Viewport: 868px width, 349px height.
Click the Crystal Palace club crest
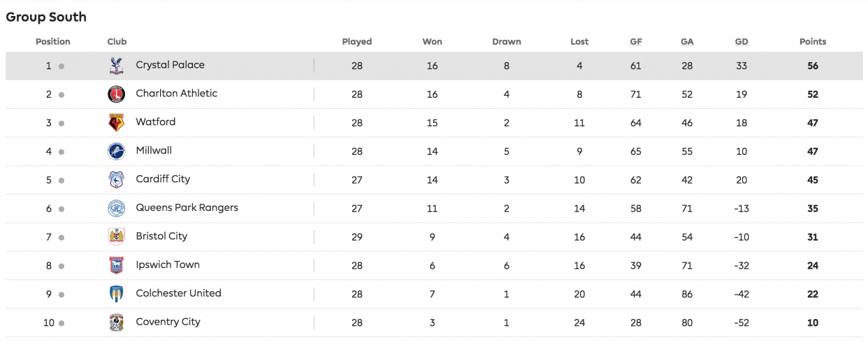(x=116, y=66)
